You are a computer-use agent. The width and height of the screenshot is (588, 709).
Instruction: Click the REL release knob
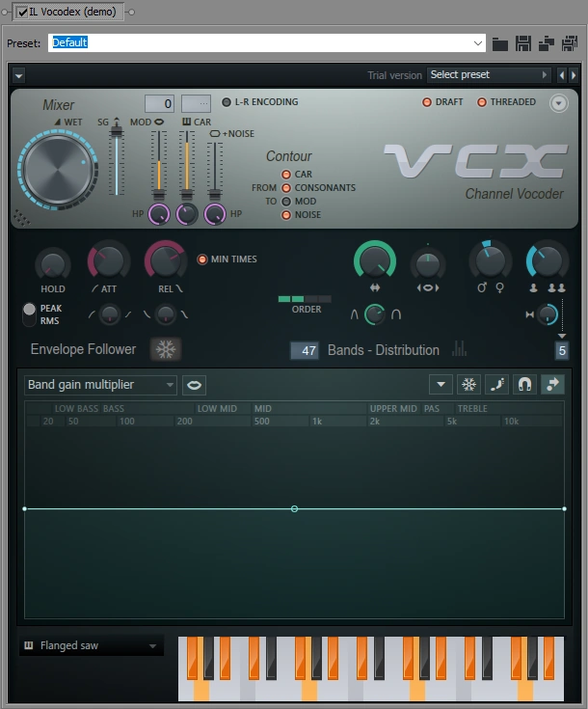[x=166, y=260]
